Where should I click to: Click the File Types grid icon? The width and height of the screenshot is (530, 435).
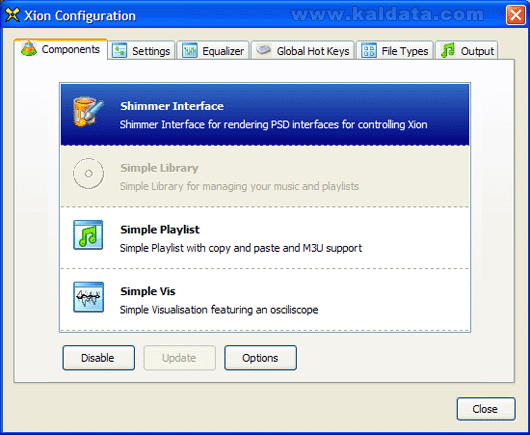[368, 51]
